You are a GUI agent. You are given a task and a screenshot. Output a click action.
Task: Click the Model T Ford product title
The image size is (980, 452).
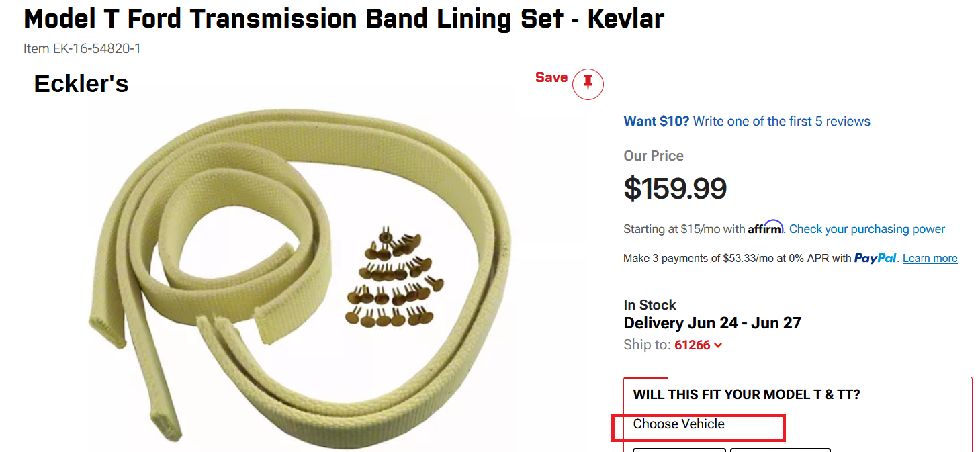[343, 19]
